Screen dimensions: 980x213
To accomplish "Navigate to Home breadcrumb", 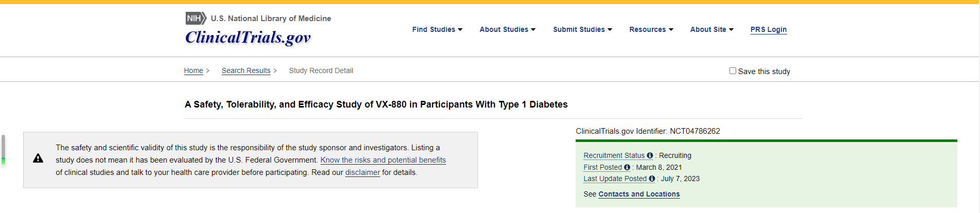I will click(x=193, y=70).
